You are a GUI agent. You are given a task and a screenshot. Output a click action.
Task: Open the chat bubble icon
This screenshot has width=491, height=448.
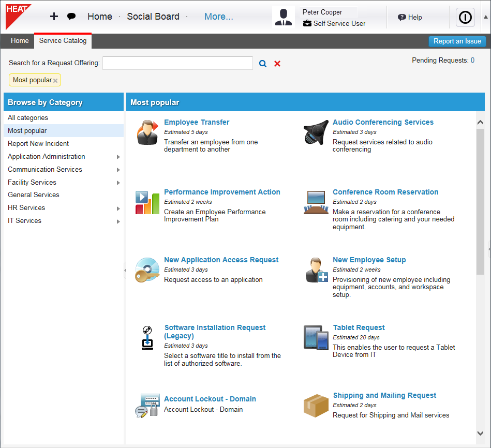[x=71, y=17]
